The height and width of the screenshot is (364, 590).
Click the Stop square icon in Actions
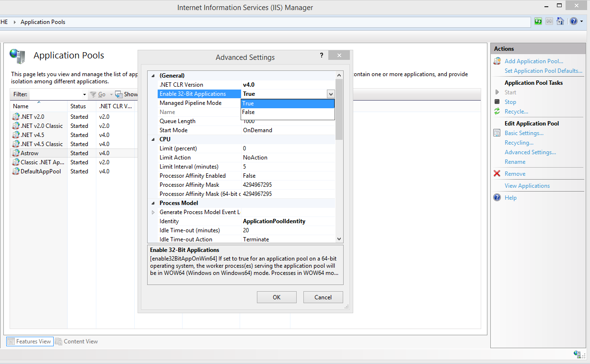[x=497, y=102]
